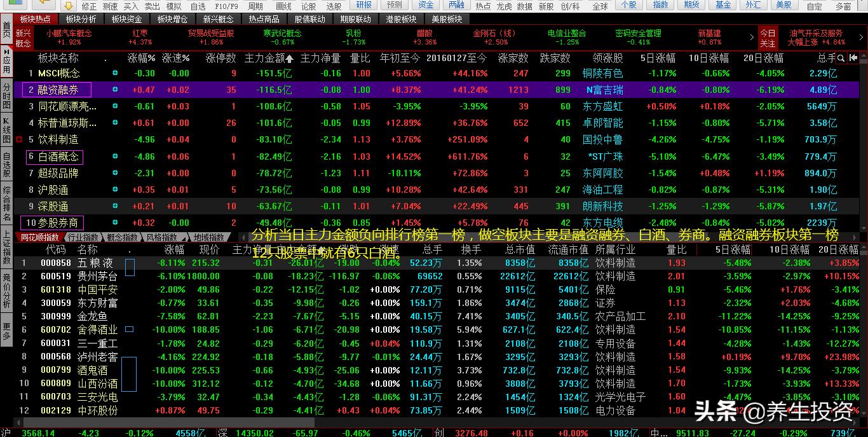Click the yellow down-arrow toolbar icon
The width and height of the screenshot is (868, 437).
pos(69,6)
